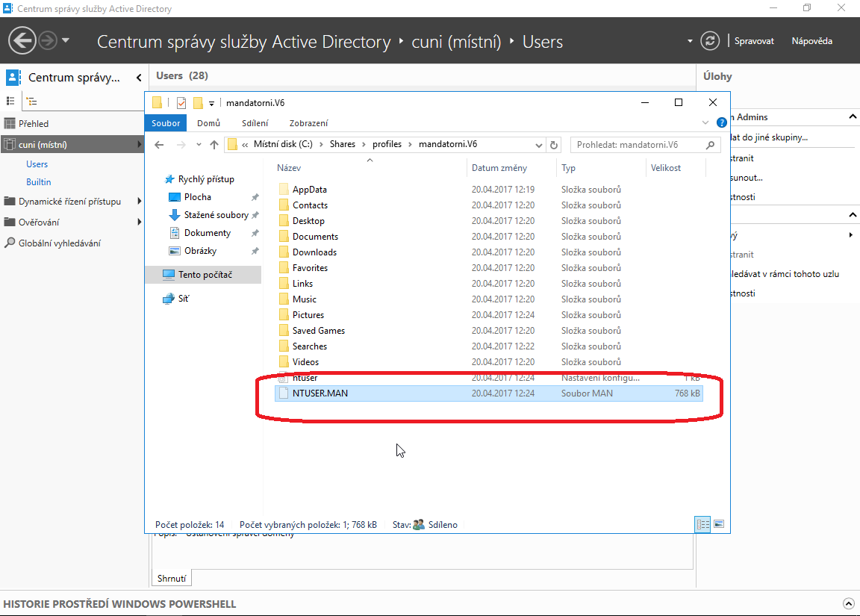
Task: Select the NTUSER.MAN file icon
Action: pos(284,393)
